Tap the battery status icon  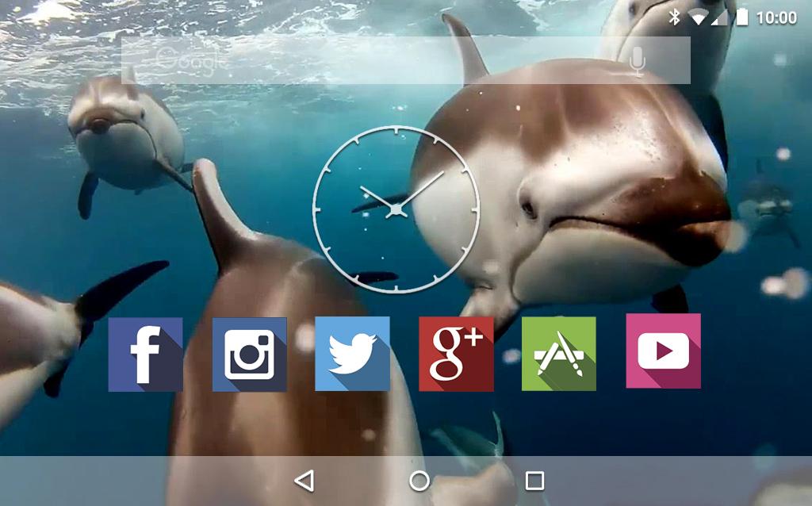[742, 17]
